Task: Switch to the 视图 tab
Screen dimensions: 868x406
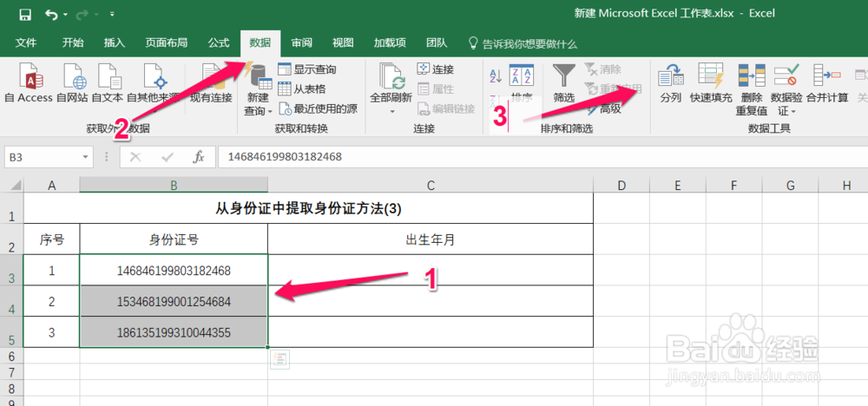Action: 343,43
